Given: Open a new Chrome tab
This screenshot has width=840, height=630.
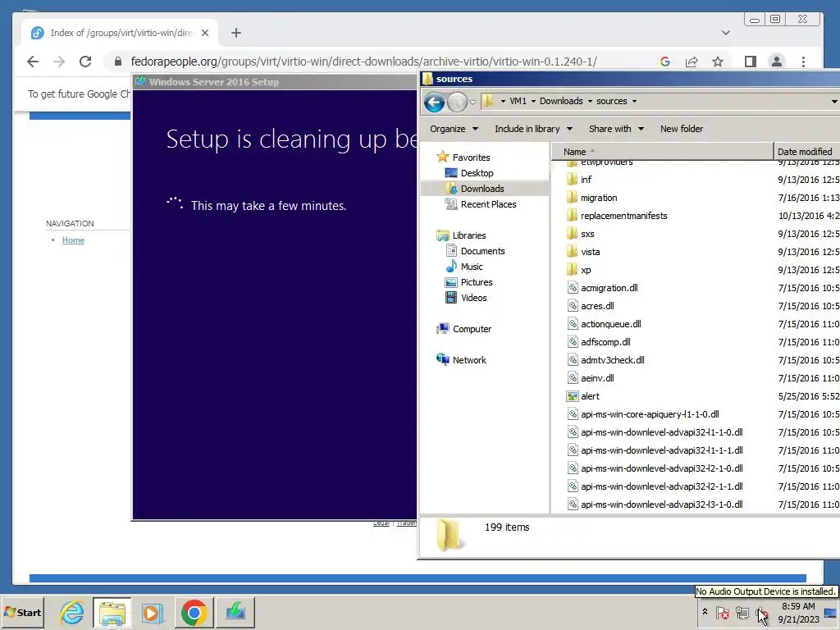Looking at the screenshot, I should (x=235, y=33).
